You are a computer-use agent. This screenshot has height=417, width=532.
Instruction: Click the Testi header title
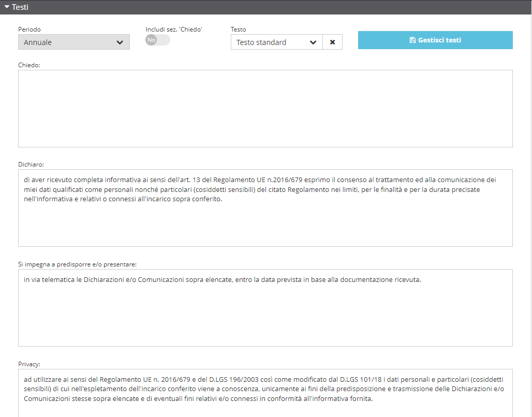[x=20, y=7]
